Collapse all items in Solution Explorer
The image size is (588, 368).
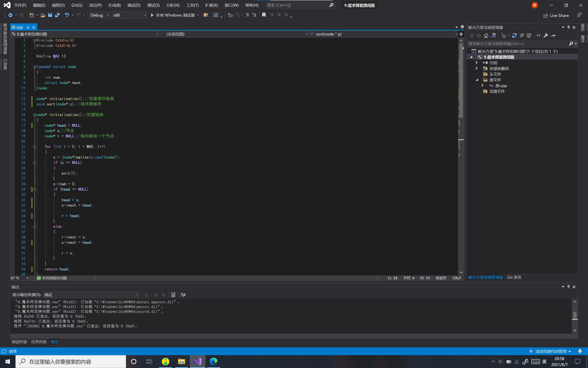coord(522,36)
